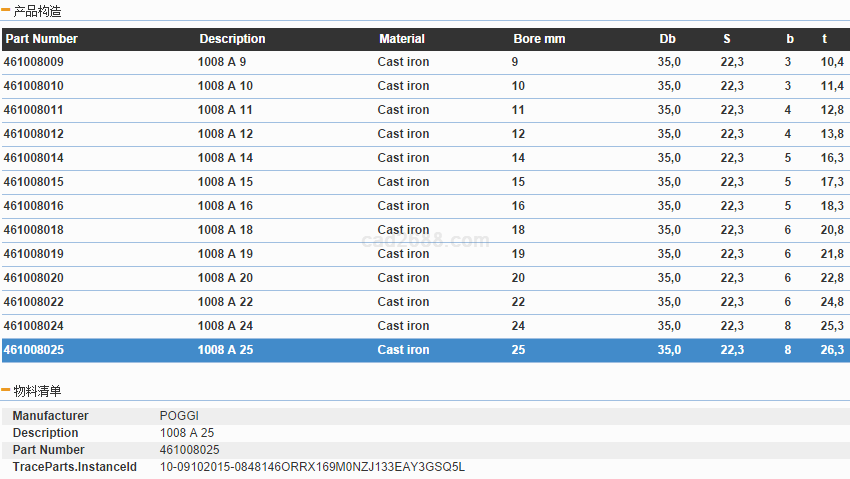The height and width of the screenshot is (479, 850).
Task: Select the 1008 A 12 entry
Action: [x=225, y=134]
